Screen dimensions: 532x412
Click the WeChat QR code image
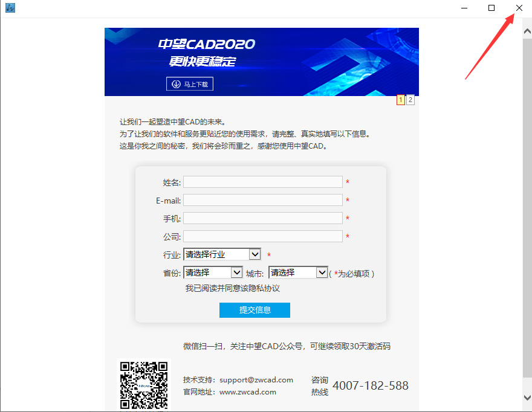(144, 385)
